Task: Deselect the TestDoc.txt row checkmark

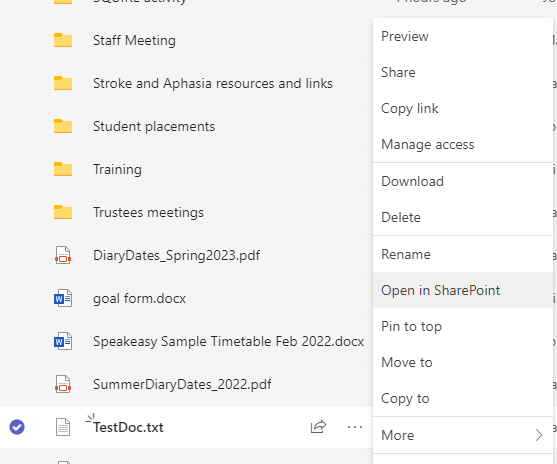Action: pos(17,427)
